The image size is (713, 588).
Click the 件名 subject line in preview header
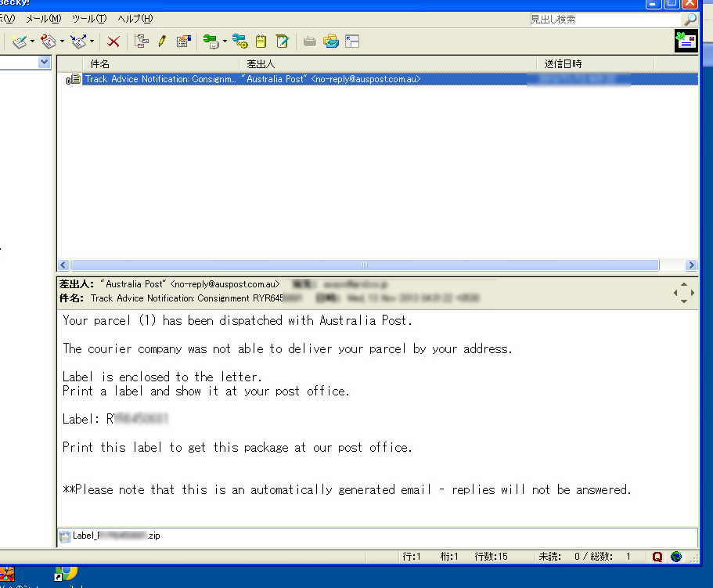[171, 298]
